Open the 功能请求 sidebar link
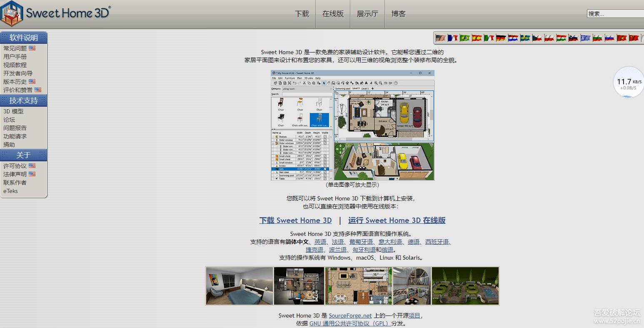 15,136
